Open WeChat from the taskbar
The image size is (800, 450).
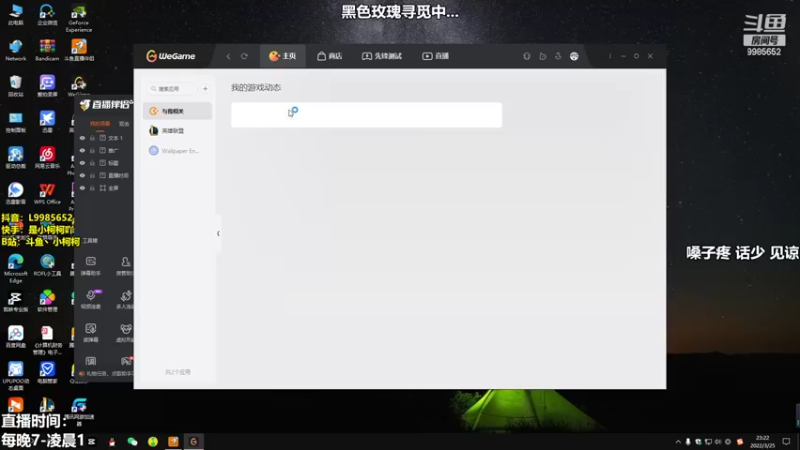click(x=132, y=441)
